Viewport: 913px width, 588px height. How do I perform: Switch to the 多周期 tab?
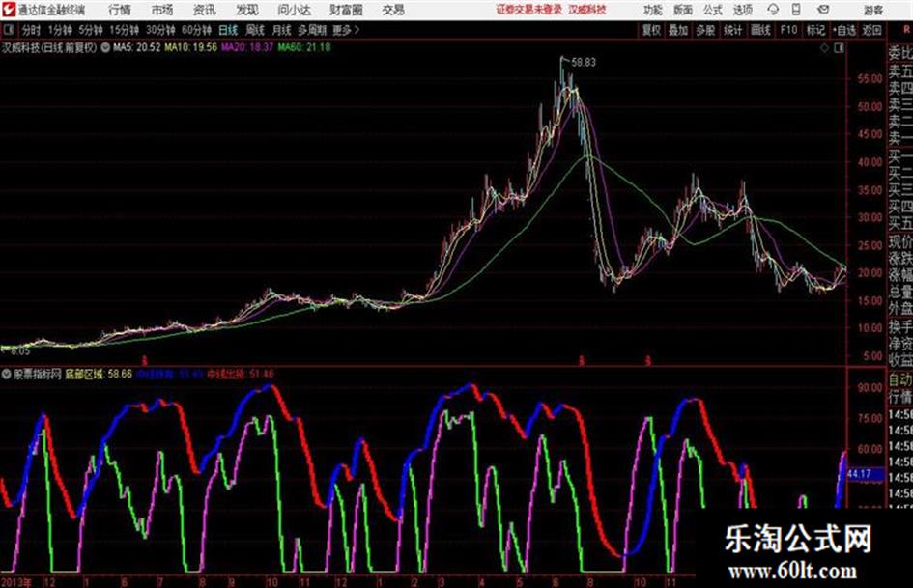312,30
